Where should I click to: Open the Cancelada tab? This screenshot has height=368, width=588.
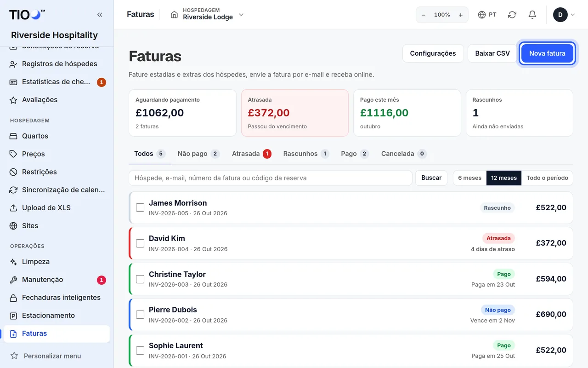coord(404,154)
